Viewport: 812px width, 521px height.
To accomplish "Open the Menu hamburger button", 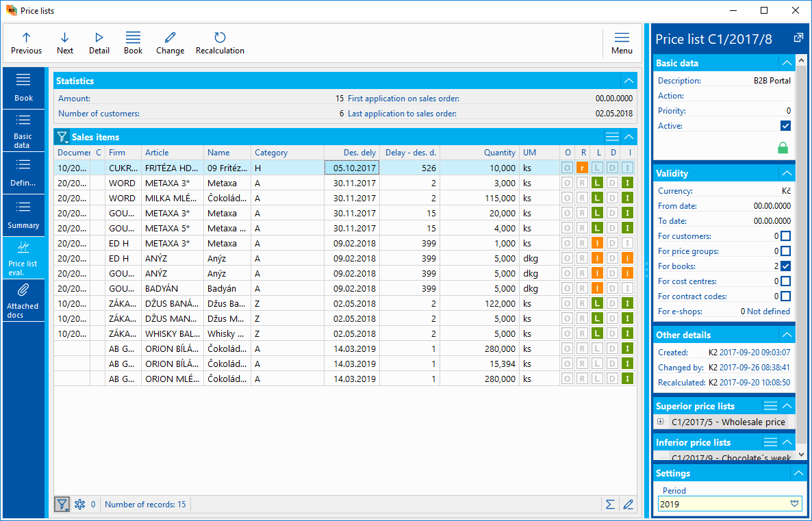I will pyautogui.click(x=622, y=43).
